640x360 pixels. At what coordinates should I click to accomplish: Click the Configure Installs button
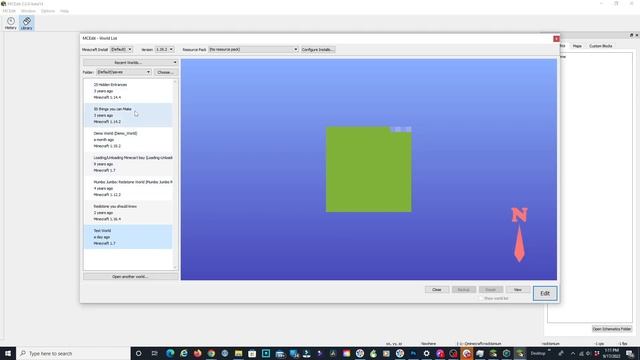318,49
